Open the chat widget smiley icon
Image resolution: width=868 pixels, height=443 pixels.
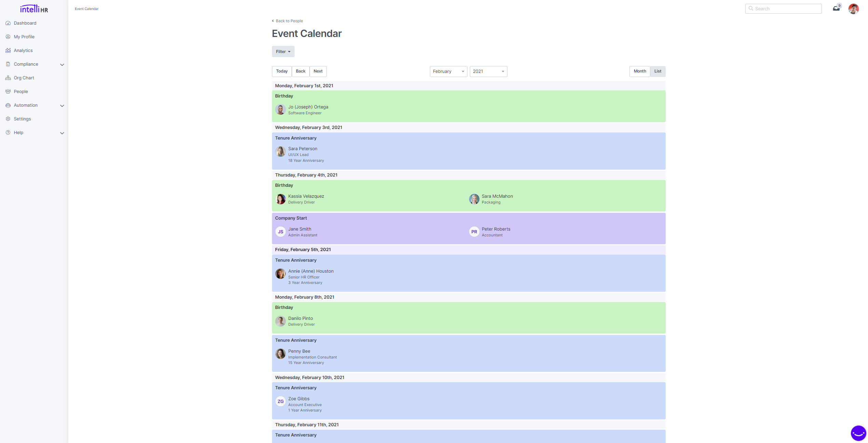pyautogui.click(x=858, y=433)
